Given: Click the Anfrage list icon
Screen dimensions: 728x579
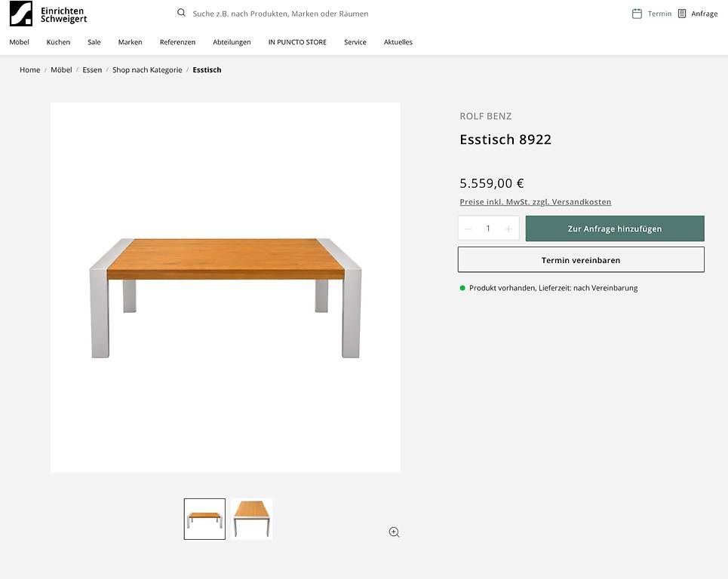Looking at the screenshot, I should tap(681, 14).
